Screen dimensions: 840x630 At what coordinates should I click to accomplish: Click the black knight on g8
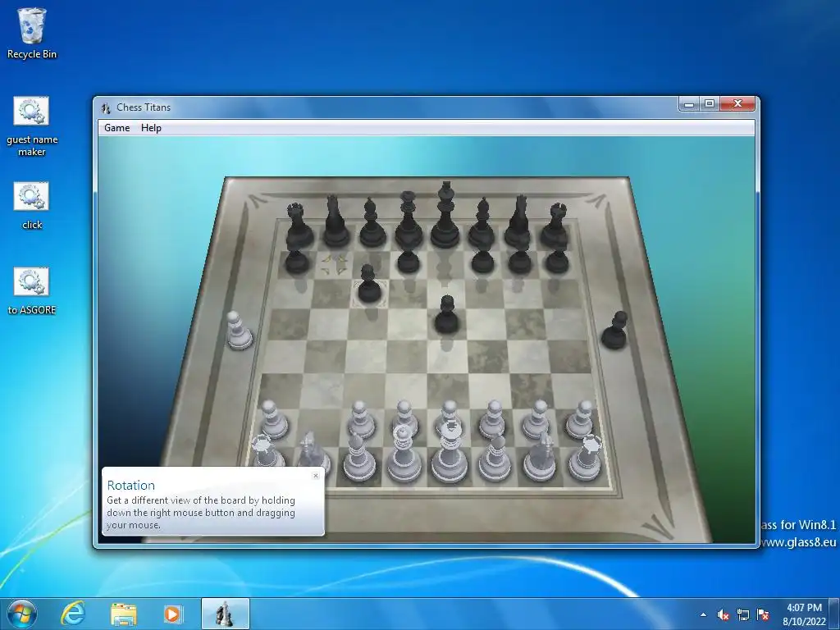click(518, 221)
